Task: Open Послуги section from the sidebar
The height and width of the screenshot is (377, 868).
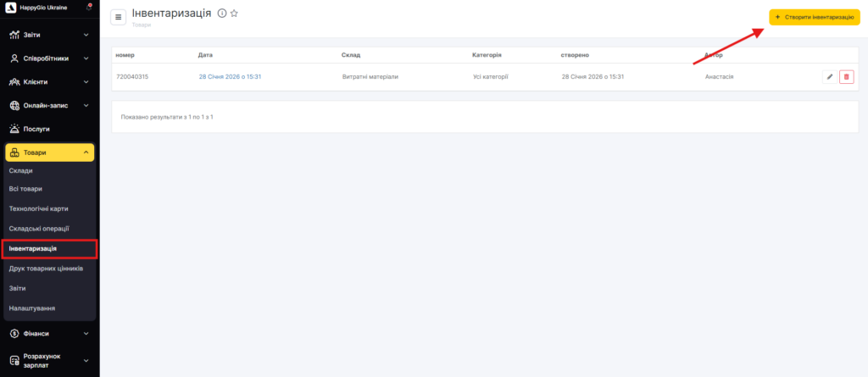Action: click(x=37, y=129)
